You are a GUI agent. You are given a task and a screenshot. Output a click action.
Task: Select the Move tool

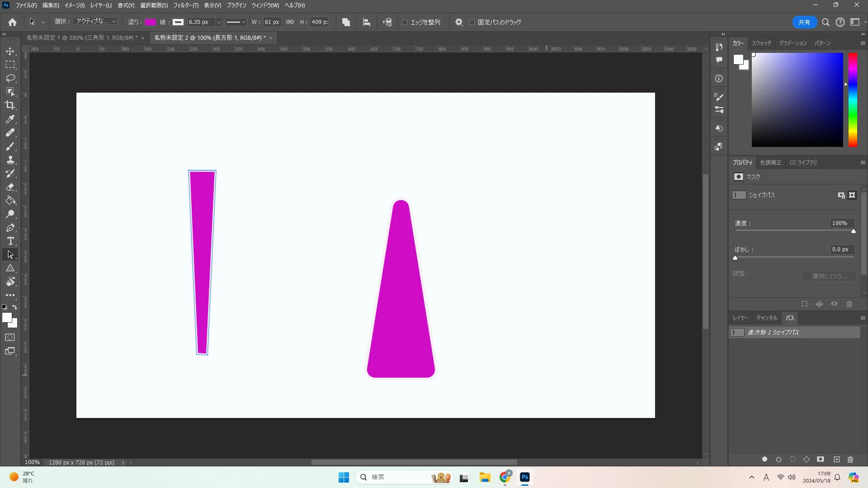10,52
